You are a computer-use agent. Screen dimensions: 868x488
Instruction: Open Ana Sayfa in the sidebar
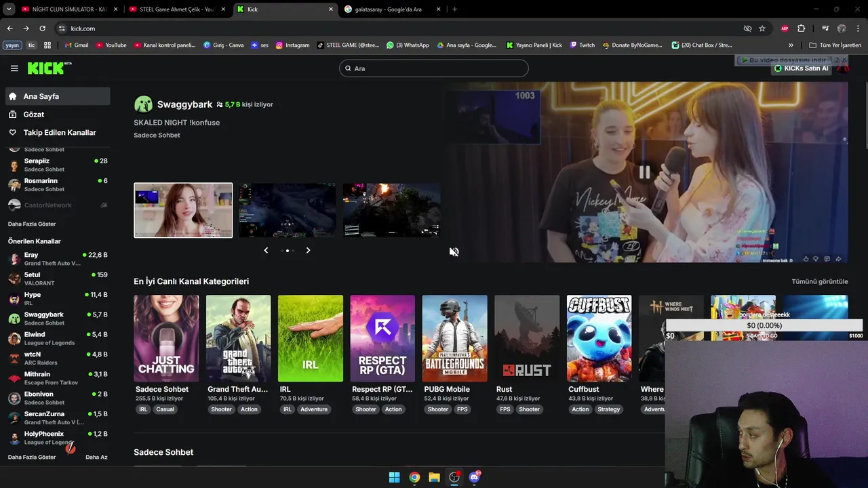tap(58, 96)
